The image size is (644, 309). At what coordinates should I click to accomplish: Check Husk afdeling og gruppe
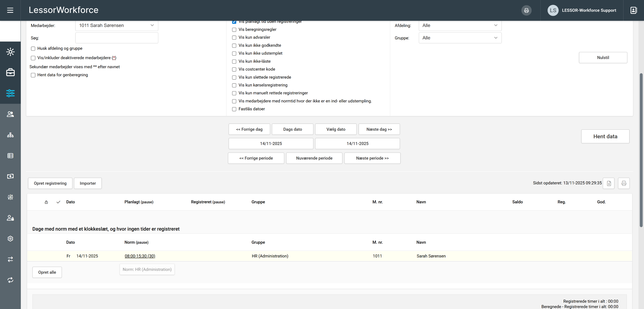point(33,49)
